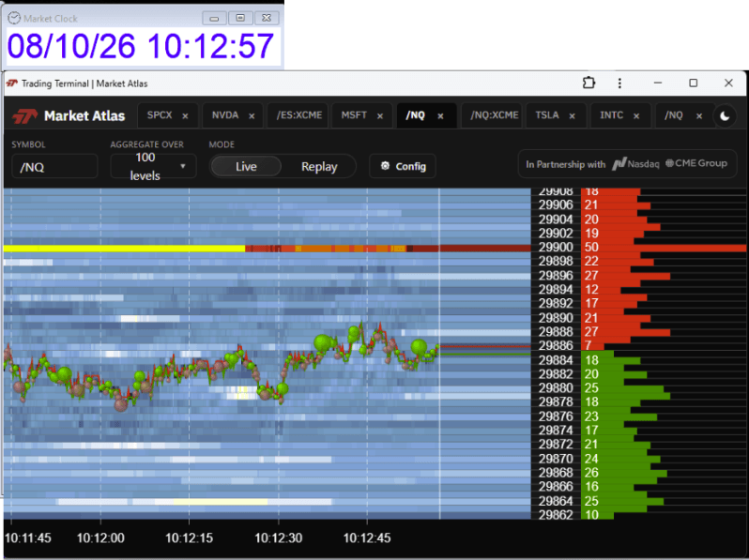Screen dimensions: 749x560
Task: Click price level 29900 in the ladder
Action: click(556, 248)
